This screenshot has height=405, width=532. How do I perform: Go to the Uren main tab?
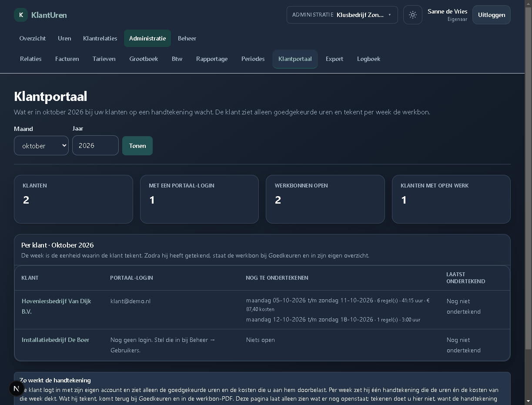click(x=64, y=38)
